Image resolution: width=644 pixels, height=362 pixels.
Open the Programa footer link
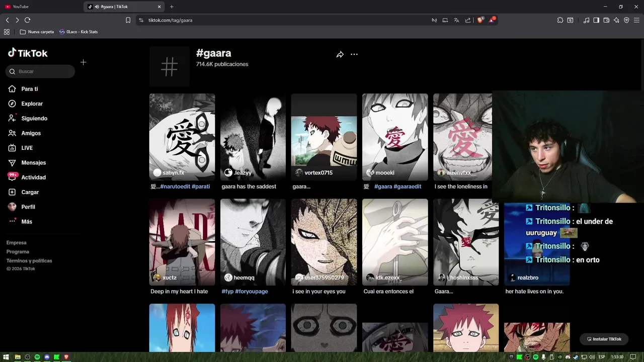(18, 252)
